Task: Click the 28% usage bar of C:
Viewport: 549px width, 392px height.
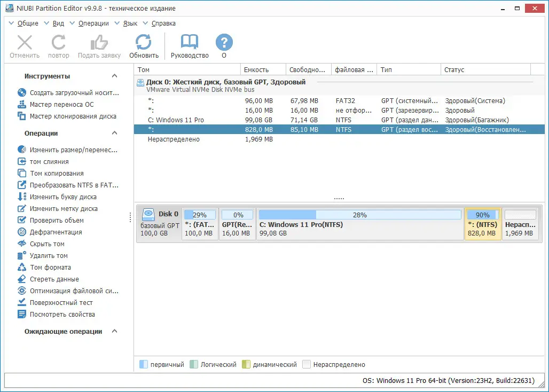Action: (360, 215)
